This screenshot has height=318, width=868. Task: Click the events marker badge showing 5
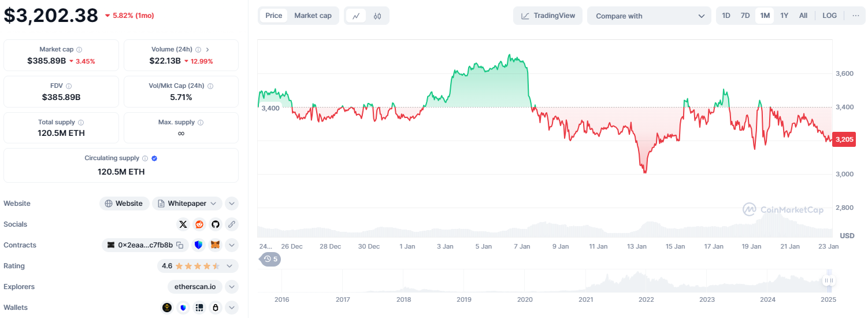[x=270, y=259]
